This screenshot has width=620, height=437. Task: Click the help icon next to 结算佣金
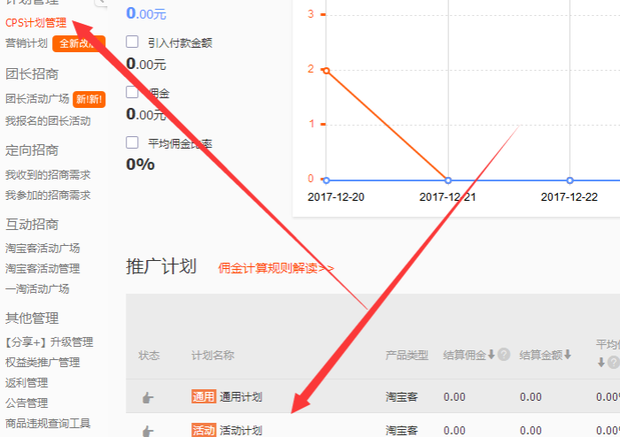click(x=503, y=354)
